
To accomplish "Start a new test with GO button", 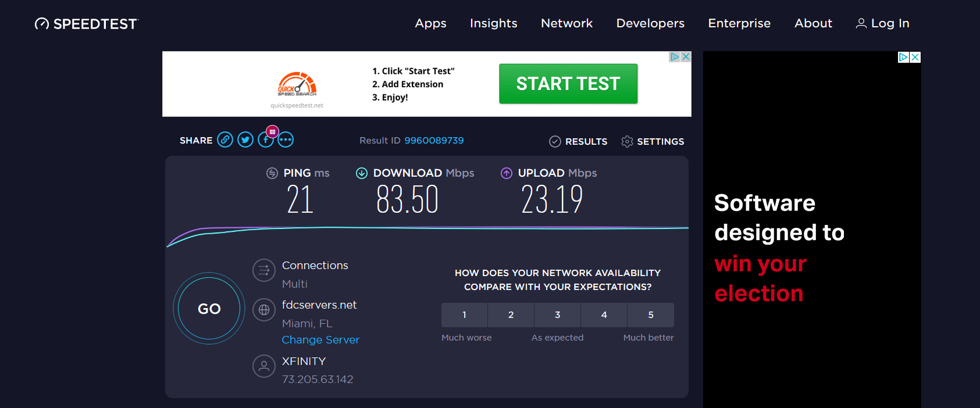I will point(209,309).
